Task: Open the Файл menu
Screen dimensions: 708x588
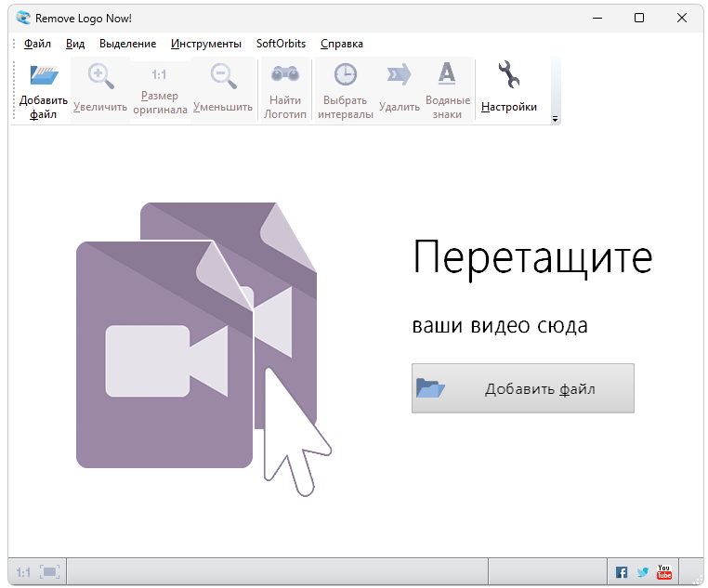Action: (x=37, y=44)
